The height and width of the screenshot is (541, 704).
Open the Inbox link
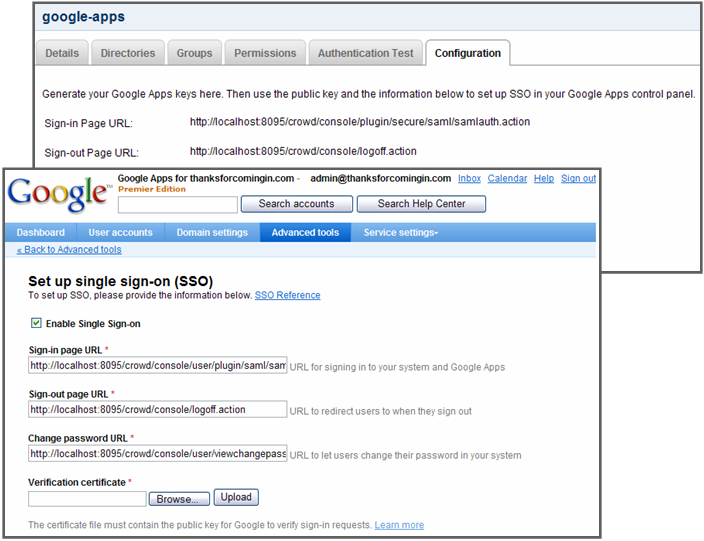click(469, 179)
